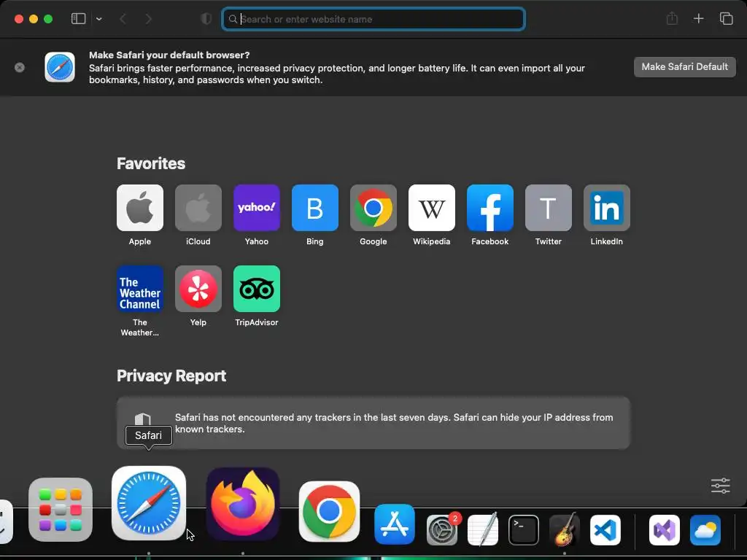Screen dimensions: 747x560
Task: Open the App Store from the dock
Action: [395, 524]
